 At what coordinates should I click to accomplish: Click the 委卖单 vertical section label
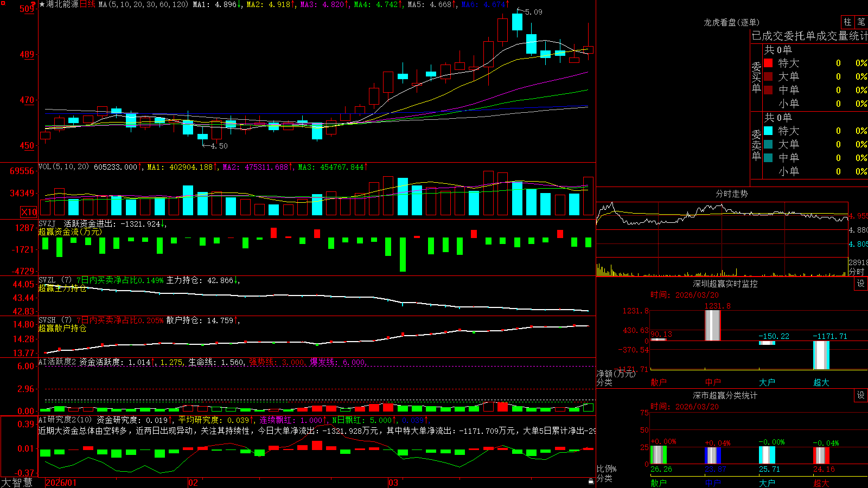(756, 145)
